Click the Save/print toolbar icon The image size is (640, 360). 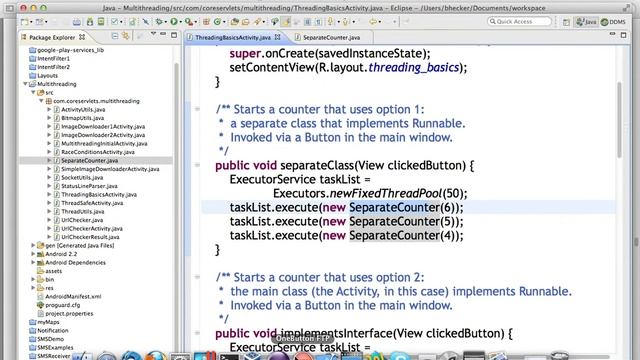click(76, 22)
